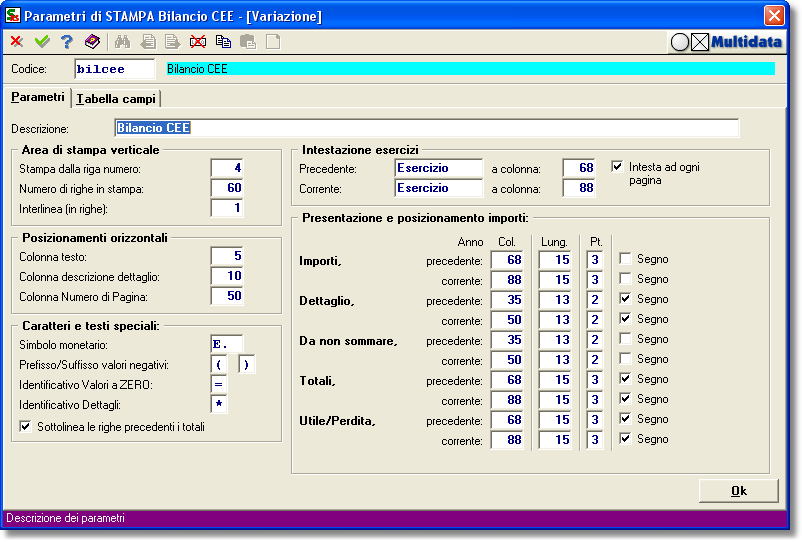Image resolution: width=802 pixels, height=542 pixels.
Task: Click the negative values prefix field
Action: (219, 365)
